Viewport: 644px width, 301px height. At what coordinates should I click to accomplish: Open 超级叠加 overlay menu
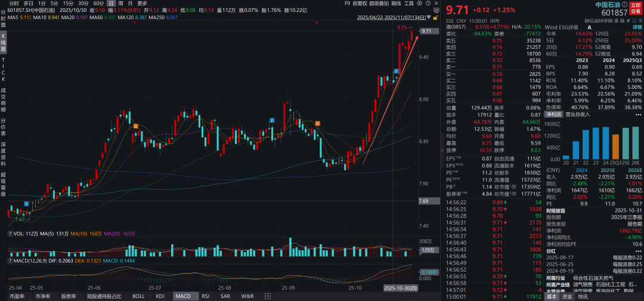click(379, 4)
